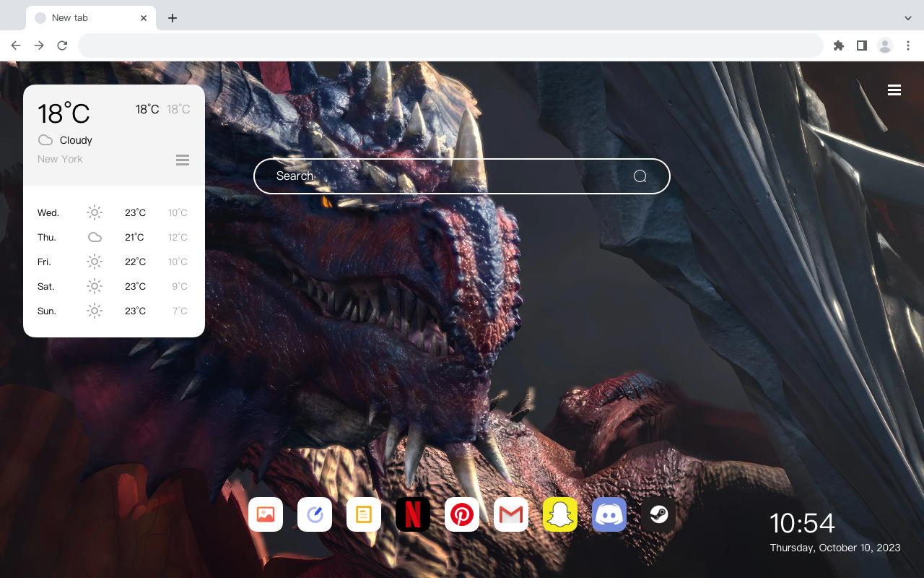Toggle the browser side panel icon
The height and width of the screenshot is (578, 924).
861,46
